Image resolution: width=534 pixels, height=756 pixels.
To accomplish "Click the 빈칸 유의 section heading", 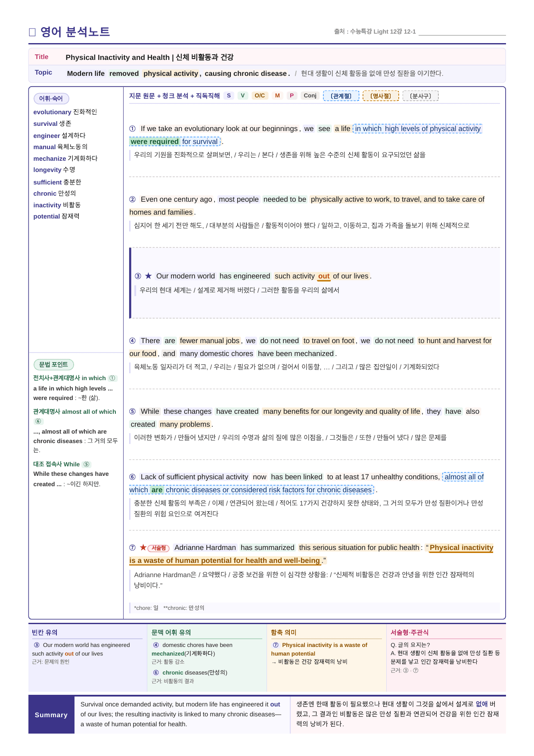I will coord(45,632).
